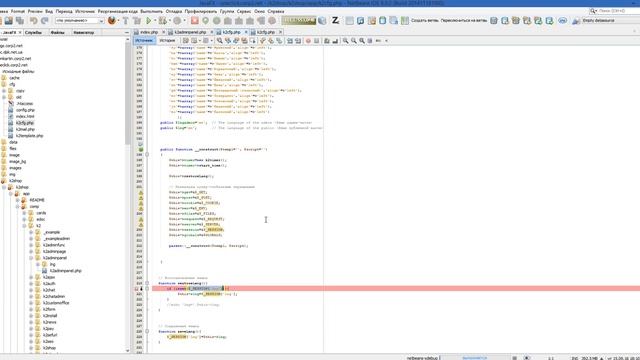This screenshot has height=360, width=640.
Task: Click the Создать ветвь button
Action: tap(424, 20)
